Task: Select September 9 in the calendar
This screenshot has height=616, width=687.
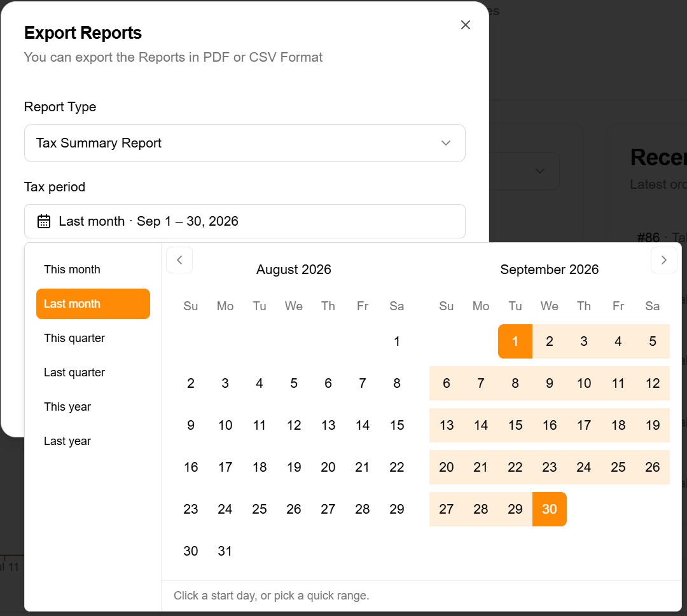Action: click(x=550, y=383)
